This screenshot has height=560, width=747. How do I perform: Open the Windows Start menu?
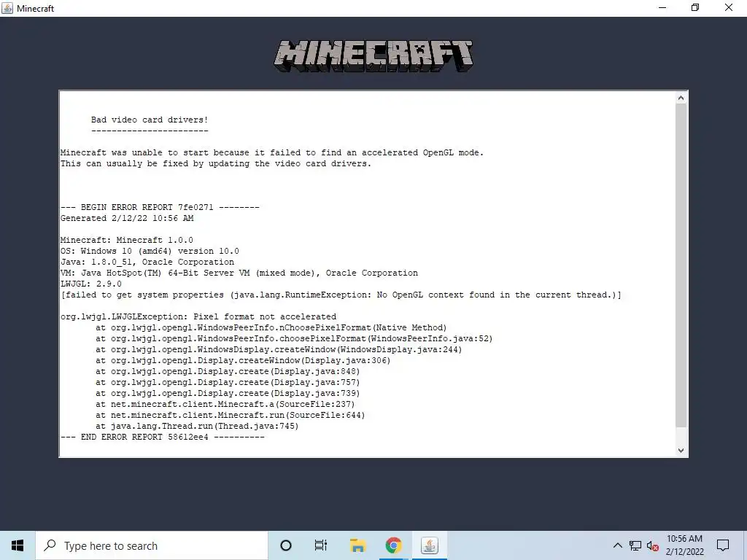pos(18,545)
